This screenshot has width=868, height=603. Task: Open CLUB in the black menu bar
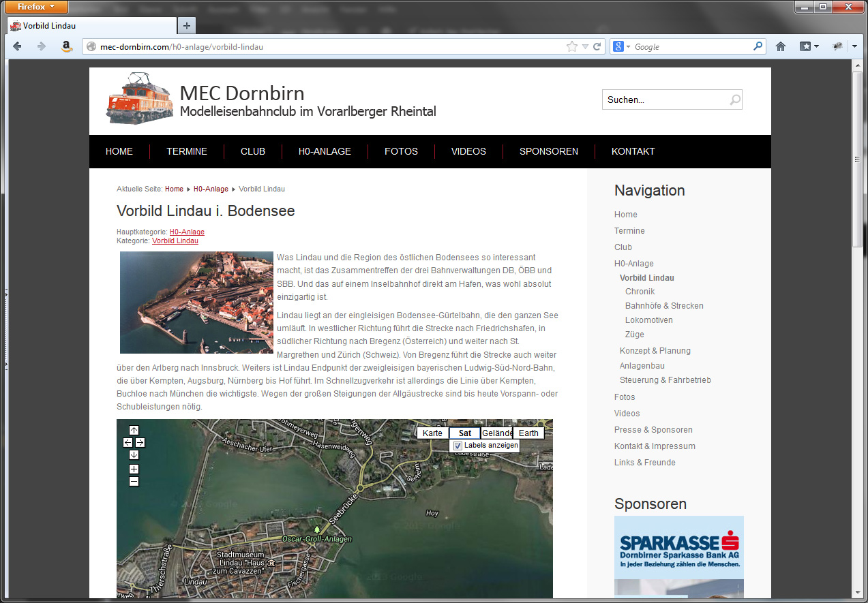(x=253, y=151)
